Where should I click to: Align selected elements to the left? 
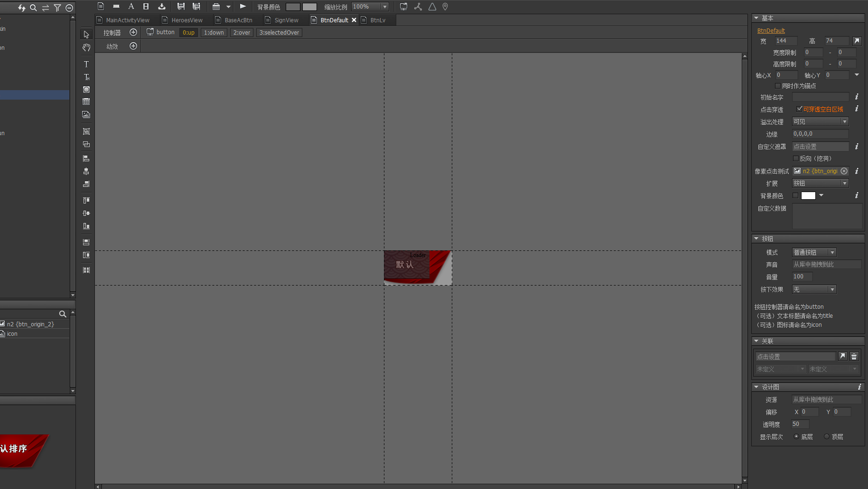[x=86, y=158]
